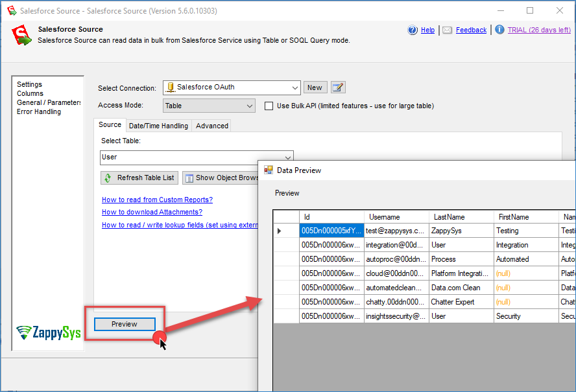The height and width of the screenshot is (392, 576).
Task: Click the Preview button
Action: click(x=125, y=324)
